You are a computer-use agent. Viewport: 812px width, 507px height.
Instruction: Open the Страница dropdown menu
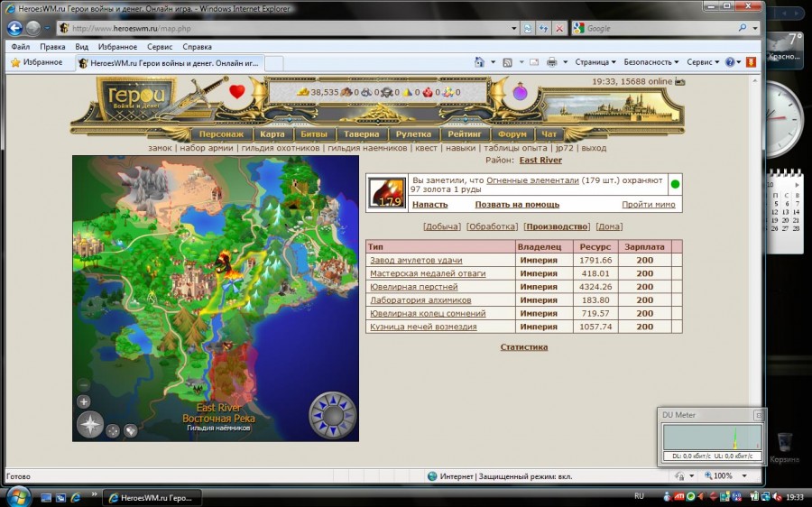(x=595, y=62)
